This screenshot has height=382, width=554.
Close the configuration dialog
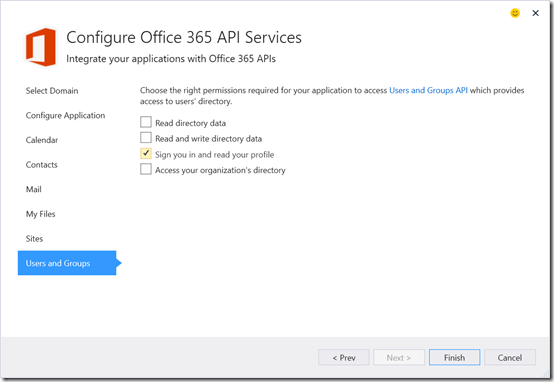pos(536,13)
